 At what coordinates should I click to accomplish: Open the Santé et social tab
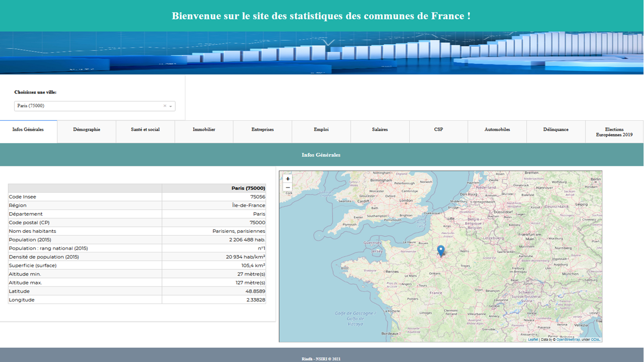145,130
